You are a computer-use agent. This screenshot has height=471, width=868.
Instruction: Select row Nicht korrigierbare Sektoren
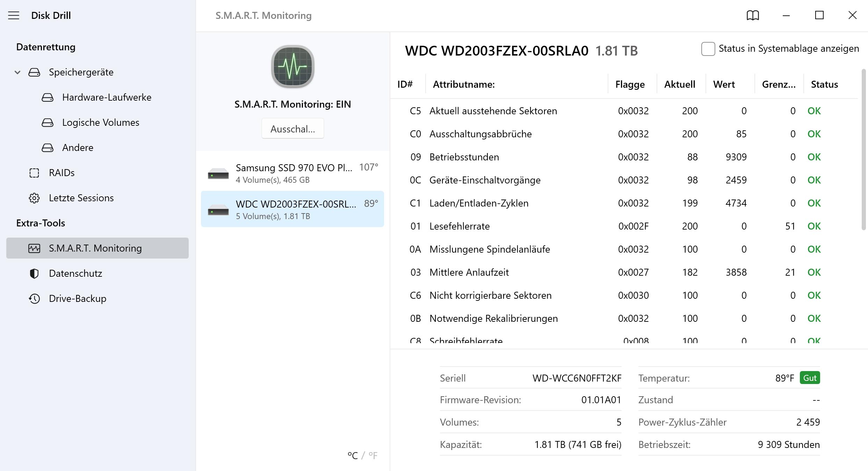[x=624, y=295]
